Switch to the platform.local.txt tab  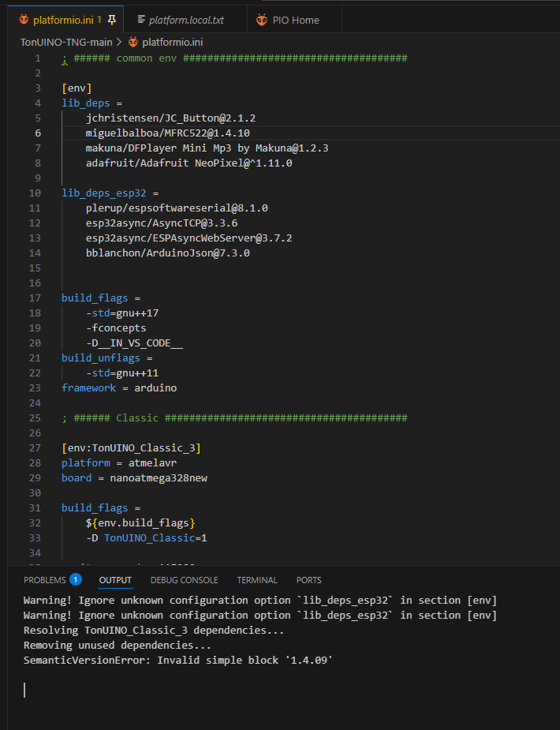tap(186, 19)
